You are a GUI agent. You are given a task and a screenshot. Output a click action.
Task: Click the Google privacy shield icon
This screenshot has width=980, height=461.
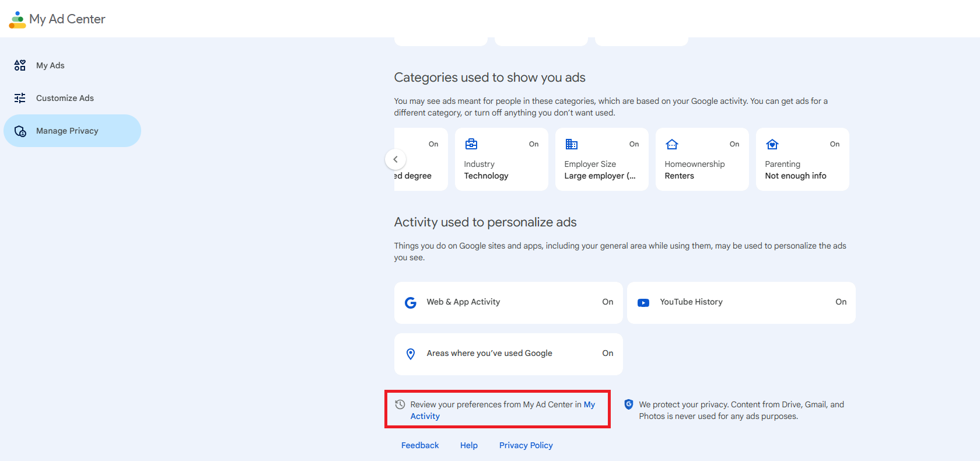point(629,404)
